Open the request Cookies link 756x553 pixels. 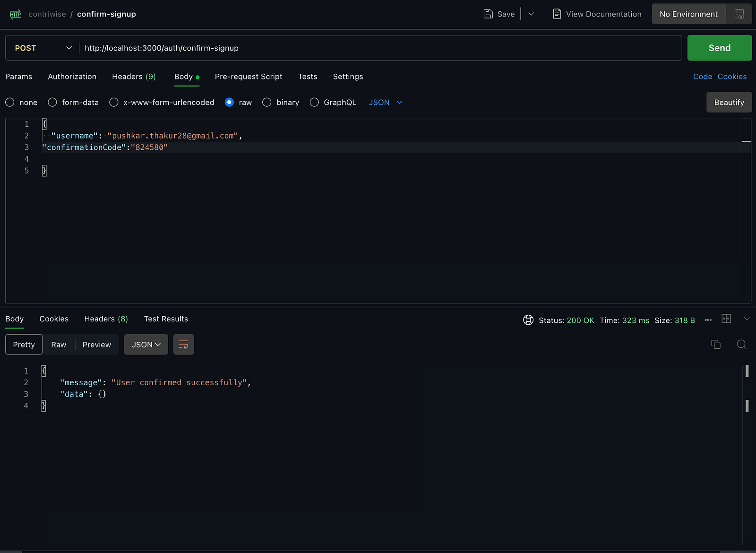pos(732,77)
